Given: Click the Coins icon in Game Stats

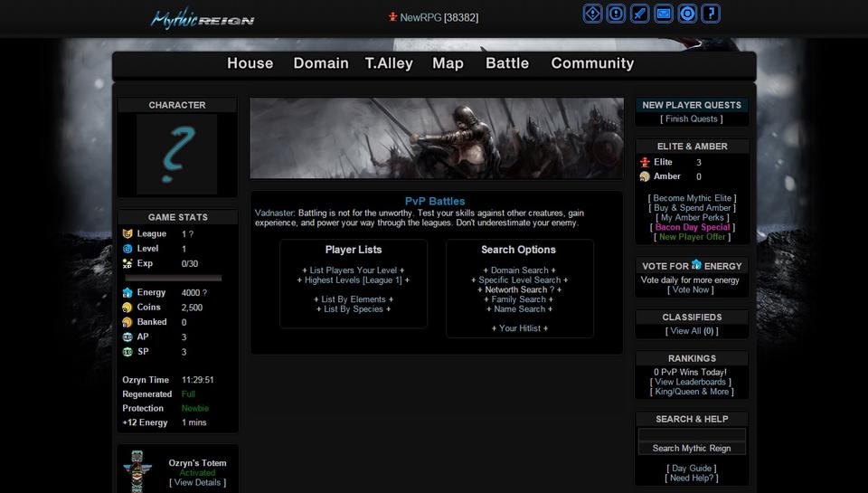Looking at the screenshot, I should tap(127, 308).
